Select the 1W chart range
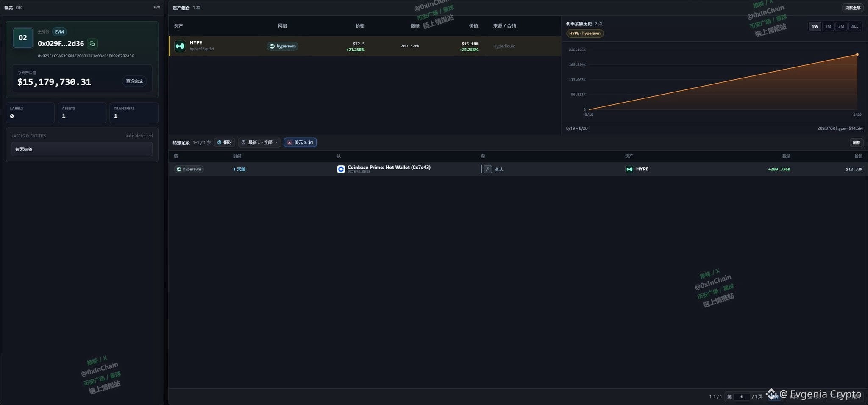 (x=815, y=26)
